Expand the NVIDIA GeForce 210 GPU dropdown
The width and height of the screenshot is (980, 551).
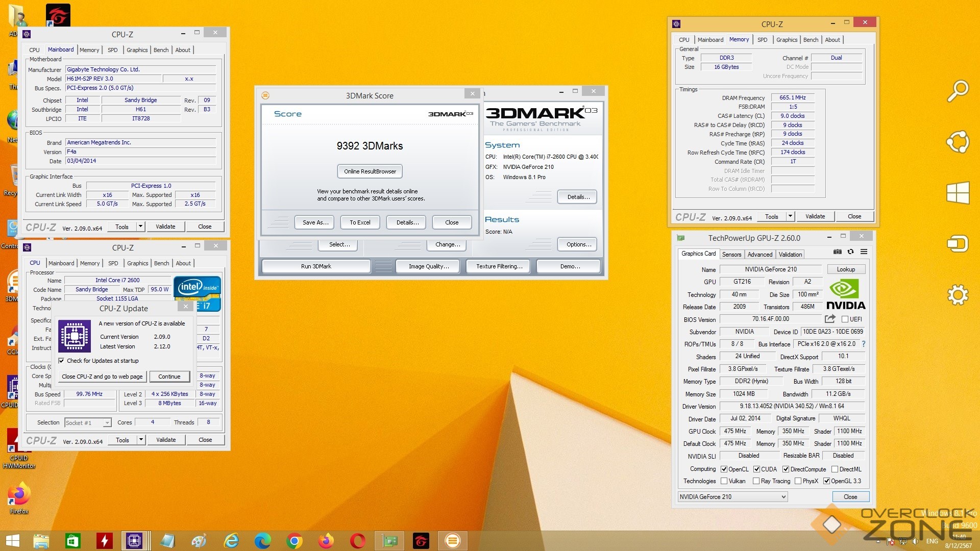coord(783,497)
